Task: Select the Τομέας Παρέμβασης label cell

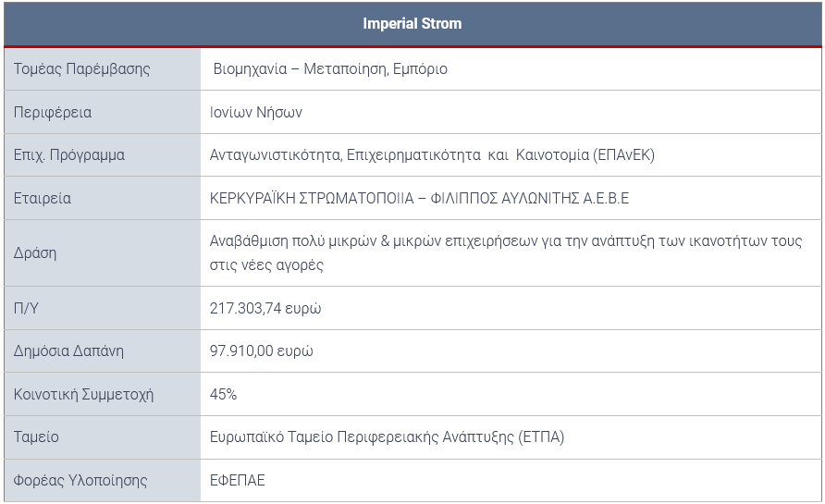Action: click(x=103, y=69)
